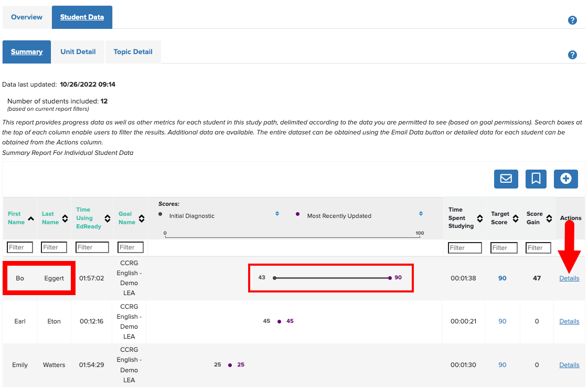Click Emily Watters' score dot at 25
Screen dimensions: 588x387
pyautogui.click(x=230, y=365)
